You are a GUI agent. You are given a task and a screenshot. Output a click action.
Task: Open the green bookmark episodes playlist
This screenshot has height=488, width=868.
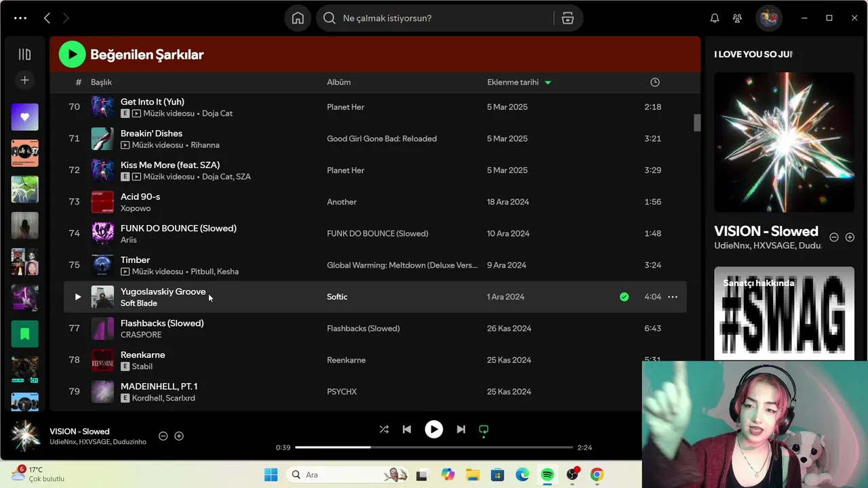click(x=24, y=333)
